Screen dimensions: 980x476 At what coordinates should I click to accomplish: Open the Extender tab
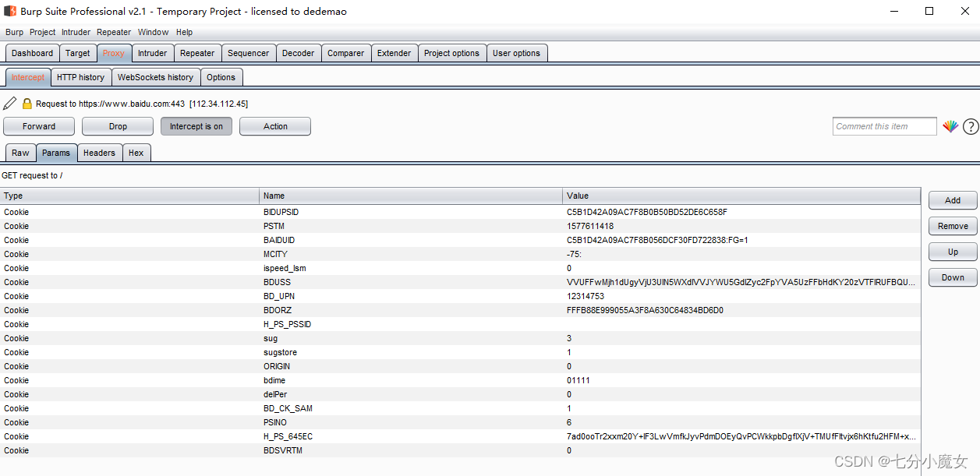(x=394, y=53)
